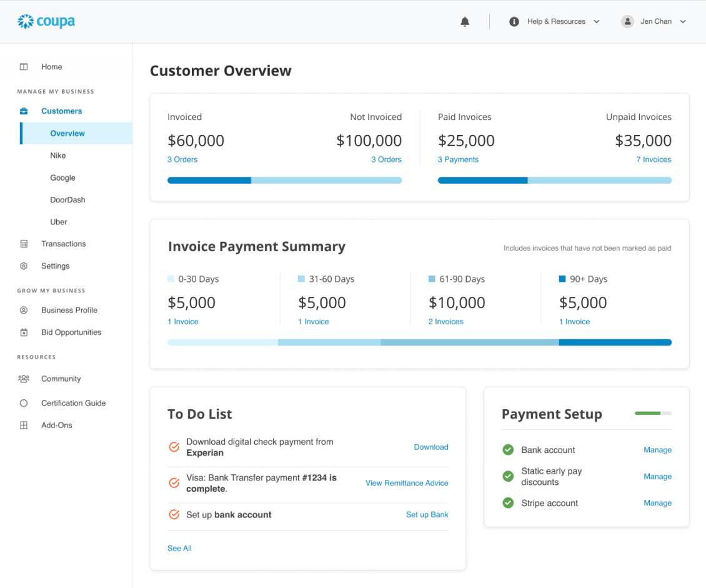The width and height of the screenshot is (706, 588).
Task: Click the Invoice Payment Summary aging bar
Action: (x=419, y=342)
